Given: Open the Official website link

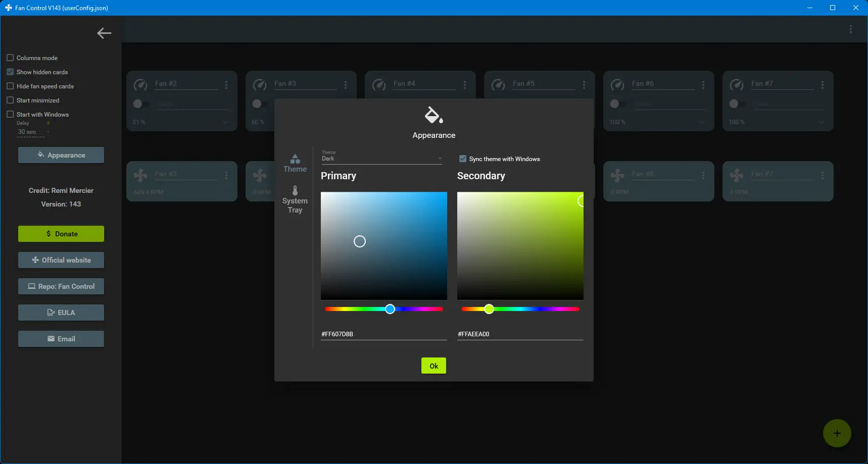Looking at the screenshot, I should [61, 260].
